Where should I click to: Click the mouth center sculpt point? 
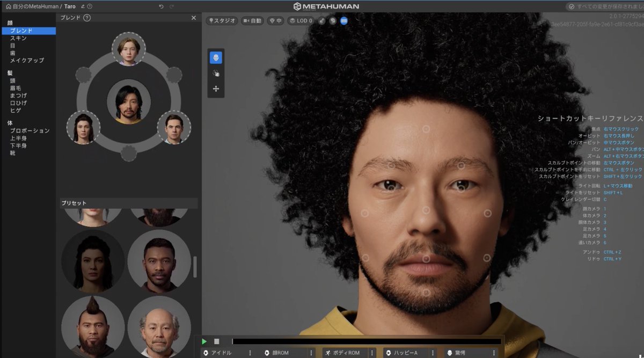pos(426,259)
